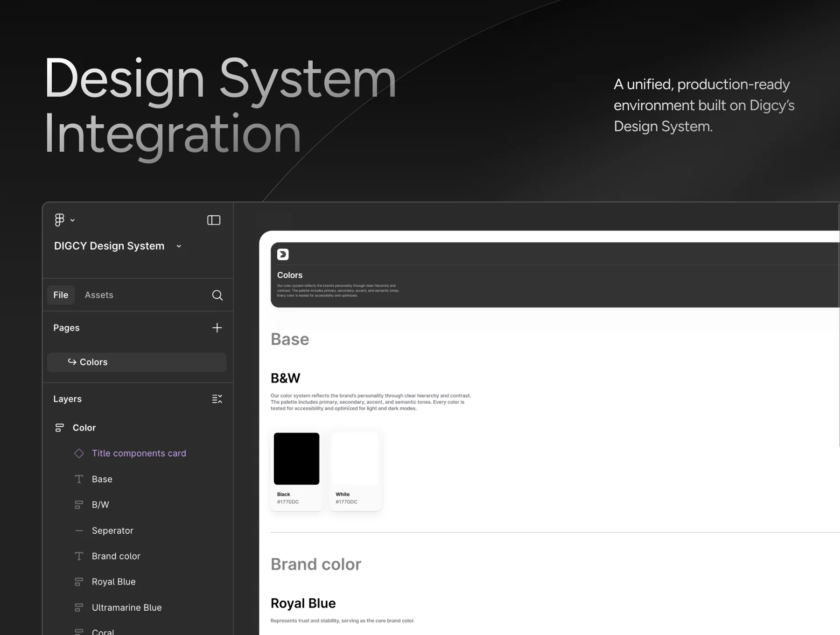Open search with the magnifier icon
The image size is (840, 635).
click(217, 295)
